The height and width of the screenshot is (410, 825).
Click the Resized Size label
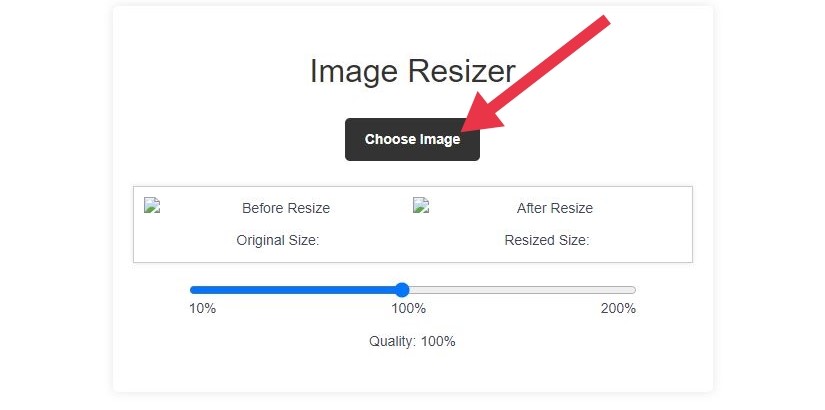(547, 241)
